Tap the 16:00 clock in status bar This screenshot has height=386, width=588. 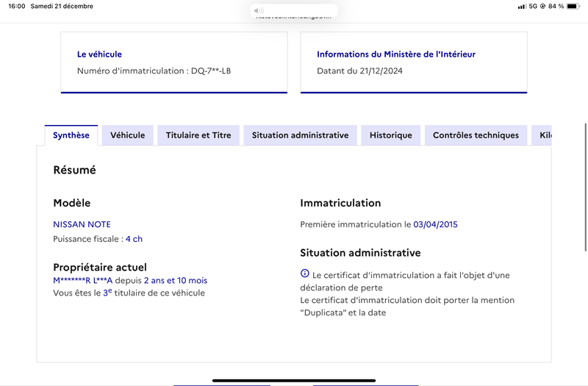tap(16, 7)
